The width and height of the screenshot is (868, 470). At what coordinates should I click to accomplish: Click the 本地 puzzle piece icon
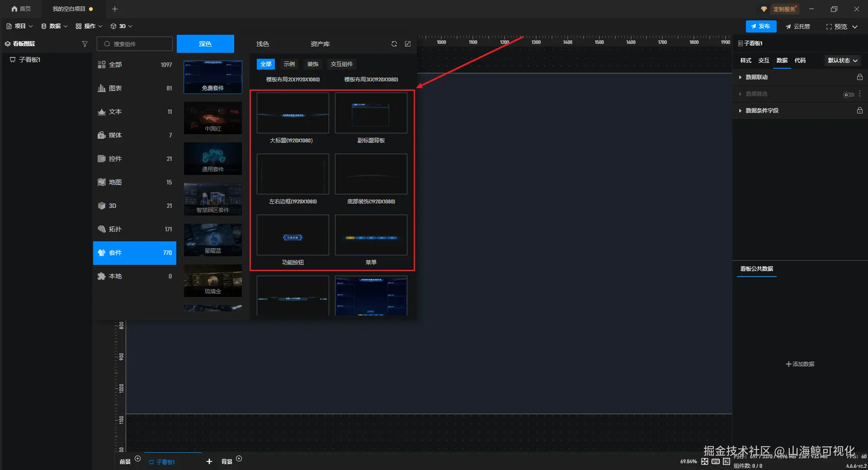click(x=102, y=276)
